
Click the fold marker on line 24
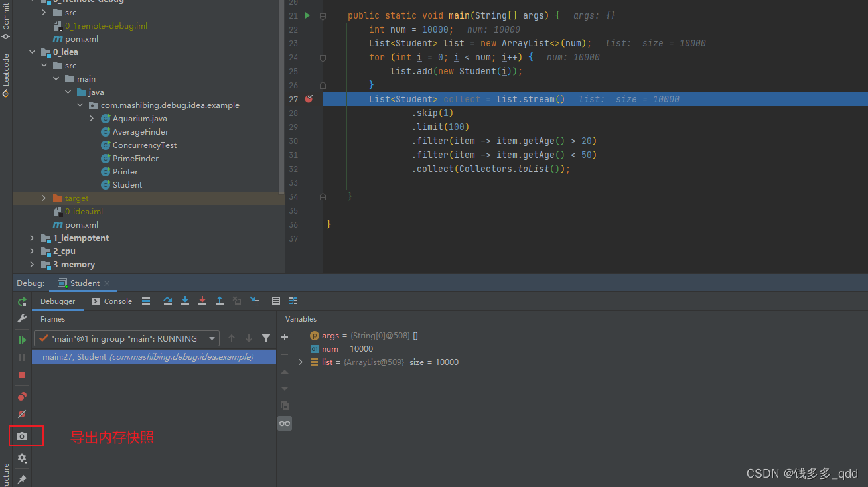click(x=323, y=57)
